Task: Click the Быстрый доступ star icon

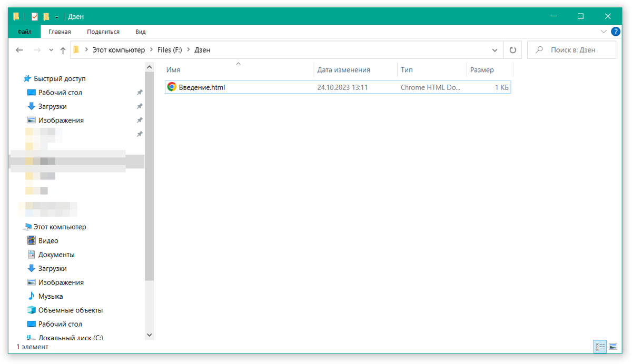Action: click(x=27, y=78)
